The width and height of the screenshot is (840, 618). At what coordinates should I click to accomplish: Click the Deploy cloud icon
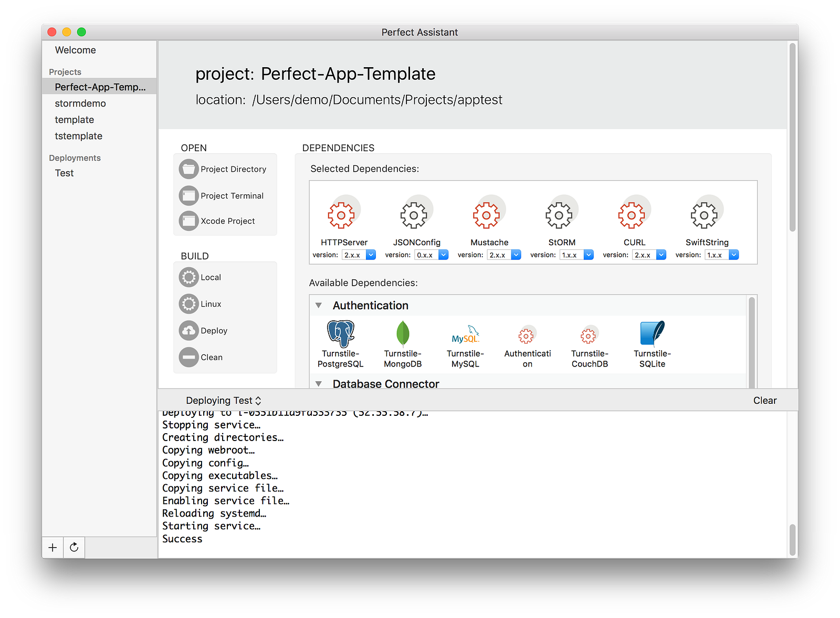[x=188, y=331]
